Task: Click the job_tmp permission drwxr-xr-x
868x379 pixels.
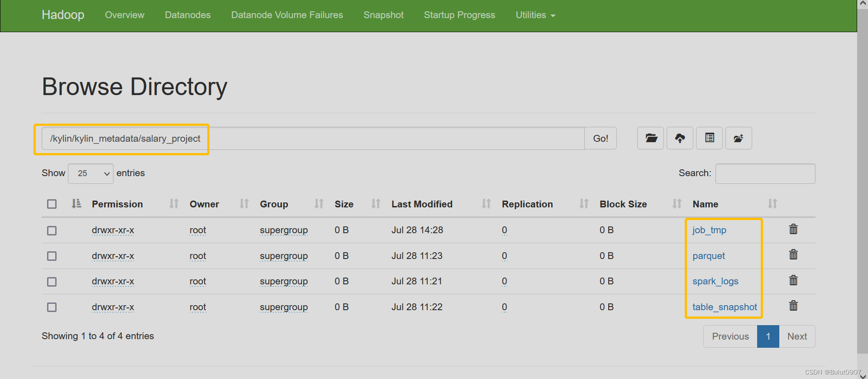Action: click(x=113, y=230)
